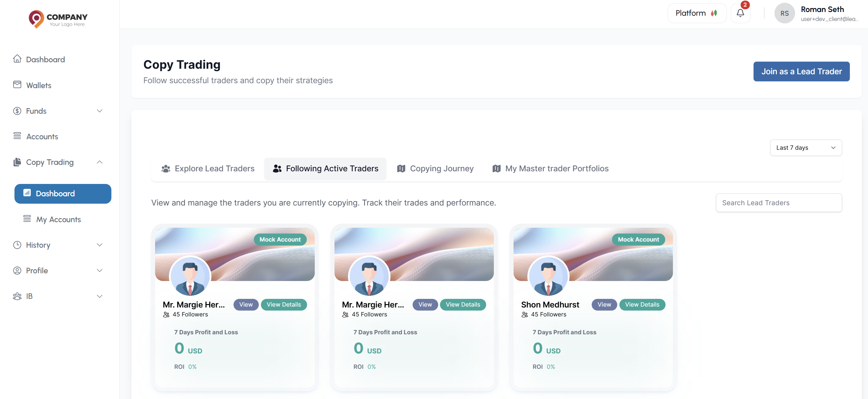Expand the Funds menu chevron
The height and width of the screenshot is (399, 868).
[x=99, y=111]
